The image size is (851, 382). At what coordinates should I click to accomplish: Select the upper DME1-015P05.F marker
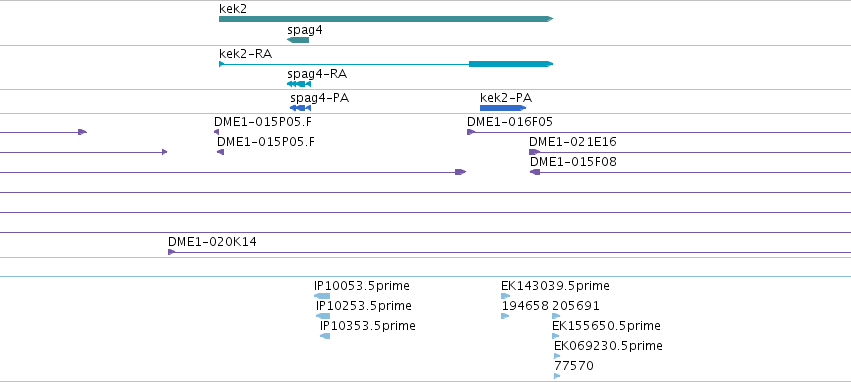click(217, 132)
